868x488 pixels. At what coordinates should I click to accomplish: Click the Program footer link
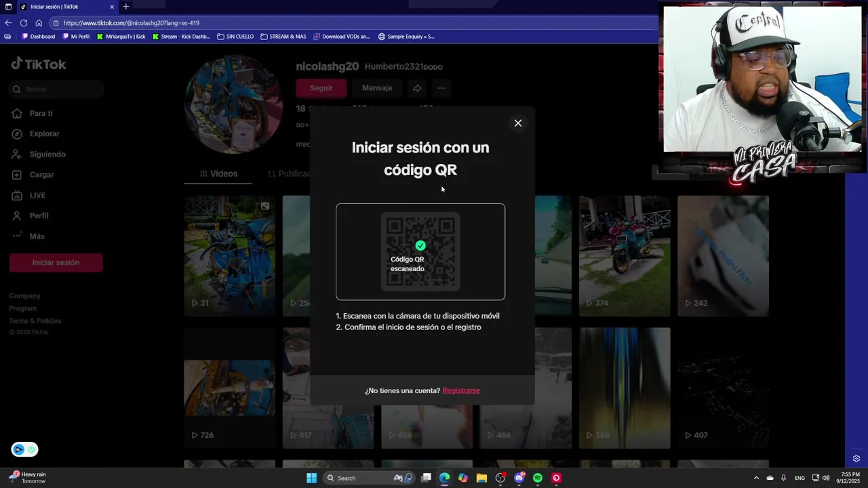click(23, 308)
